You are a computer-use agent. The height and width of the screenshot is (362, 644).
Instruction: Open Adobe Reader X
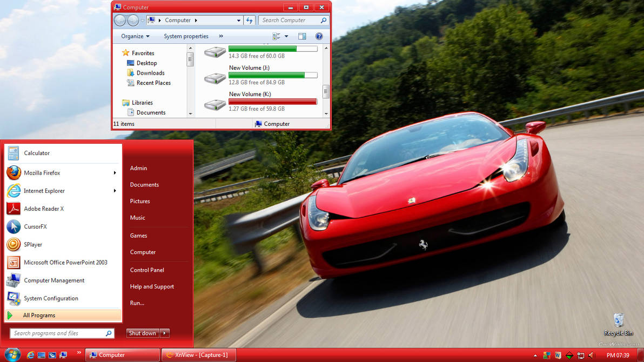(x=44, y=209)
